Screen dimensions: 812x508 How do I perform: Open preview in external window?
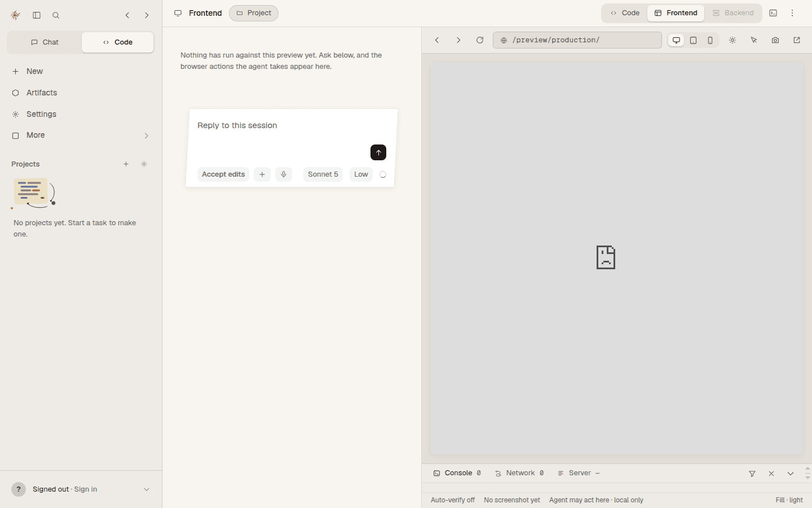[797, 40]
